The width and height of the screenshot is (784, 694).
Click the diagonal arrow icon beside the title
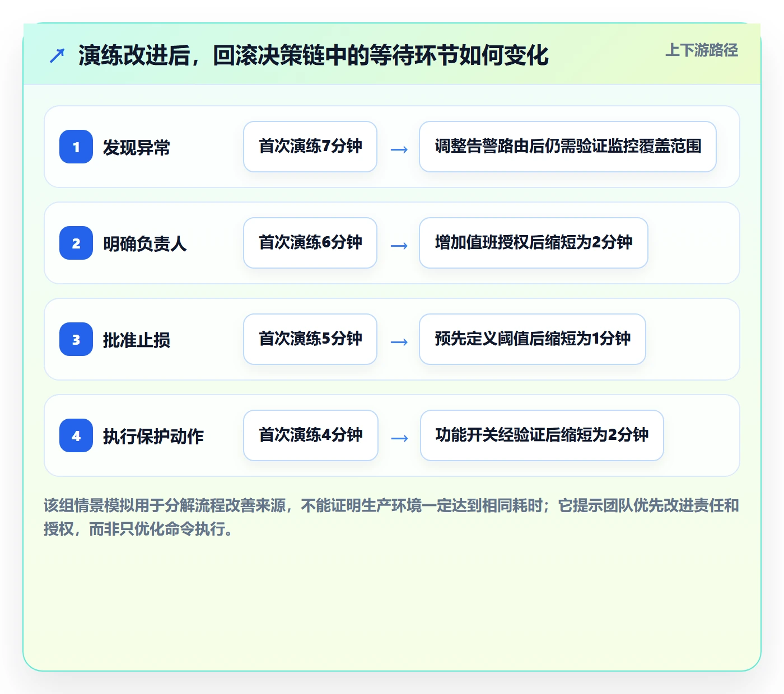click(x=57, y=55)
